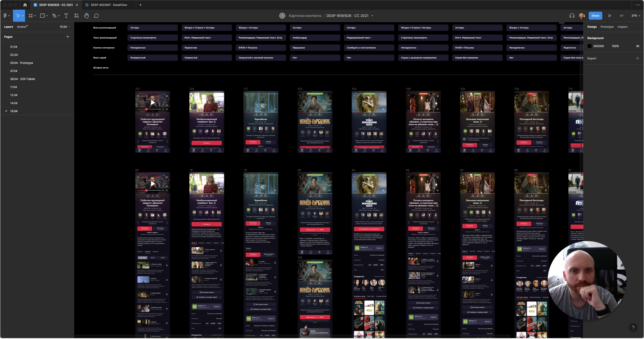Click the 100% background opacity field
Image resolution: width=644 pixels, height=339 pixels.
pyautogui.click(x=615, y=46)
